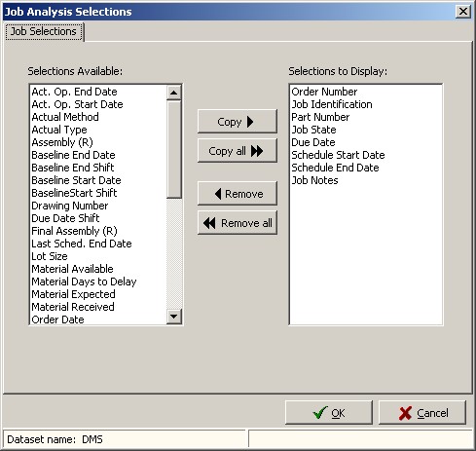The height and width of the screenshot is (451, 476).
Task: Click the Copy button with right arrow
Action: 238,122
